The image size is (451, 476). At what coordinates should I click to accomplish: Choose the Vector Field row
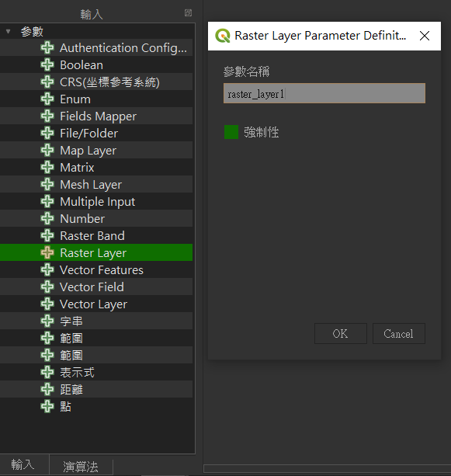click(96, 287)
